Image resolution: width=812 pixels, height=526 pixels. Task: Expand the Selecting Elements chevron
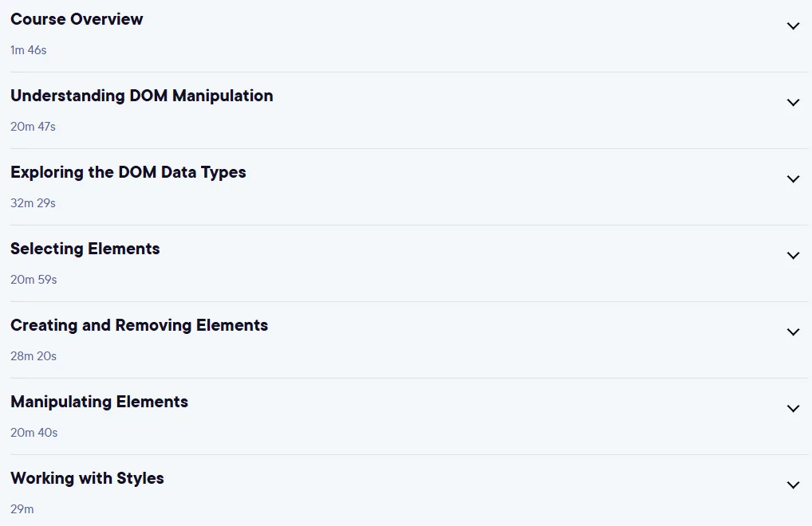point(793,256)
